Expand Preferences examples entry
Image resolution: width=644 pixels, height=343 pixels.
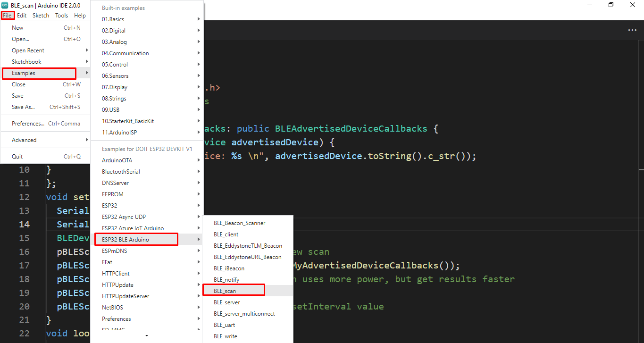tap(147, 319)
